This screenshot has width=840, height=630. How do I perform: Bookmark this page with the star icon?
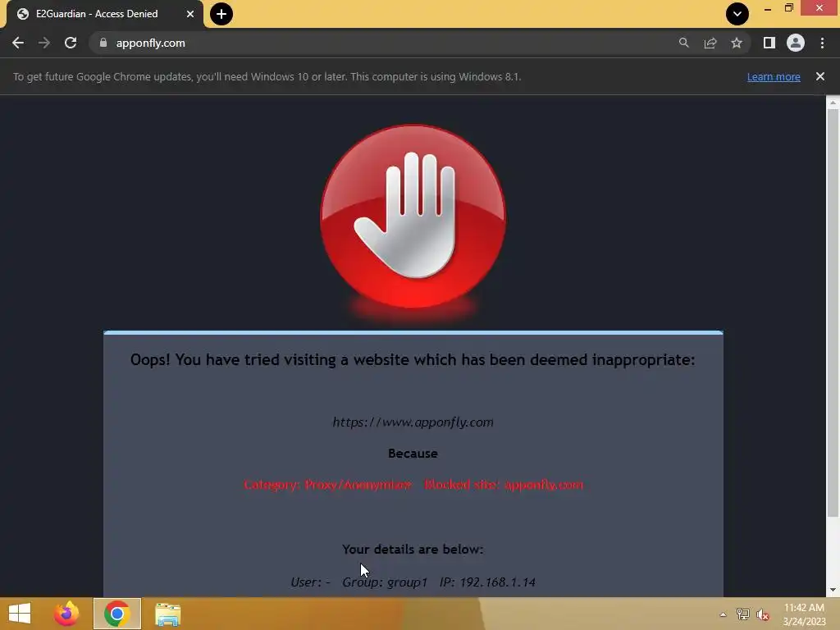(737, 43)
